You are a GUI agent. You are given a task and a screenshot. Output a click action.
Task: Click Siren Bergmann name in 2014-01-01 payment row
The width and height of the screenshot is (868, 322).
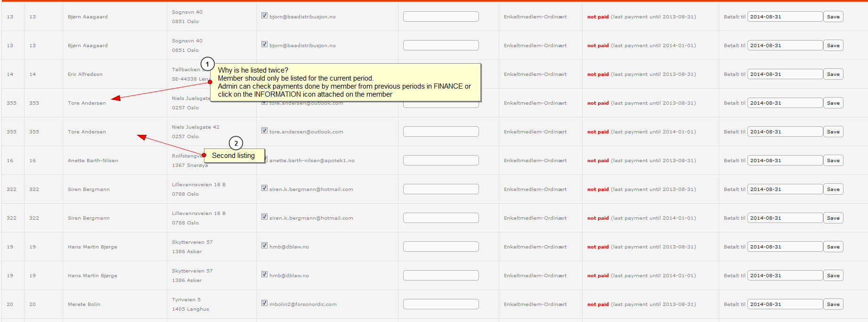point(89,218)
